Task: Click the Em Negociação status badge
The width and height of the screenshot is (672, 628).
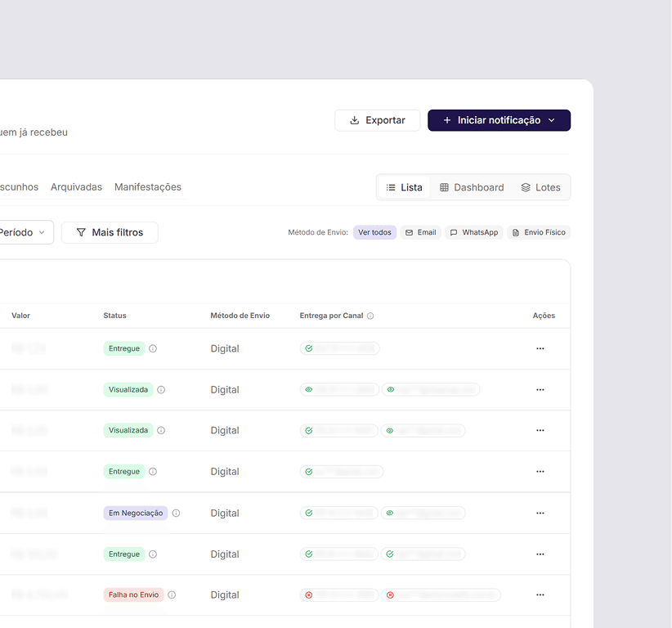Action: (x=136, y=514)
